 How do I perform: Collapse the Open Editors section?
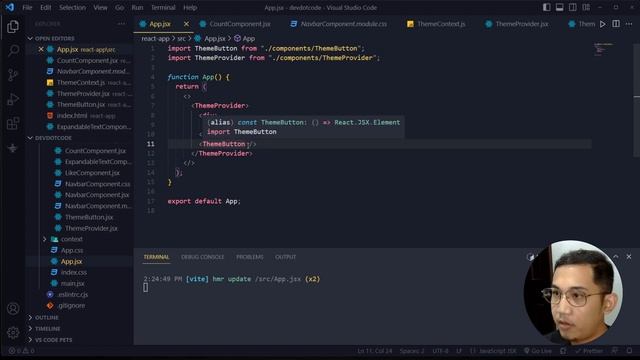click(x=51, y=38)
